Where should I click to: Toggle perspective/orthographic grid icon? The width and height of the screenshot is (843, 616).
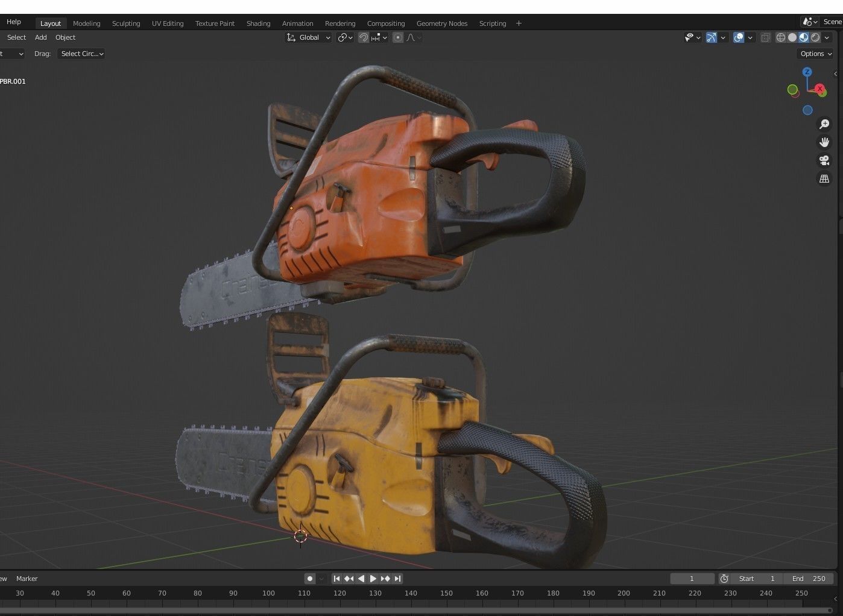pyautogui.click(x=824, y=178)
